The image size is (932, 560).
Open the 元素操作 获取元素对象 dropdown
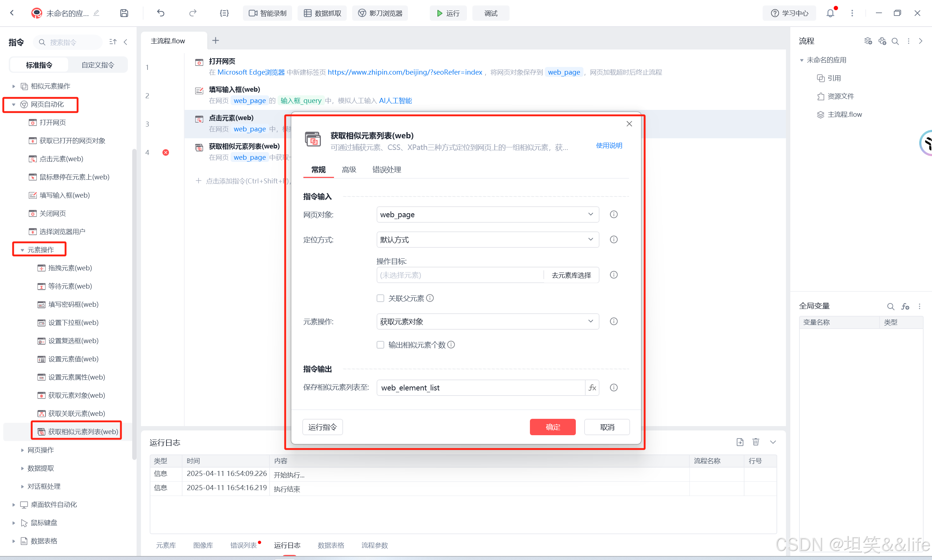(x=487, y=322)
